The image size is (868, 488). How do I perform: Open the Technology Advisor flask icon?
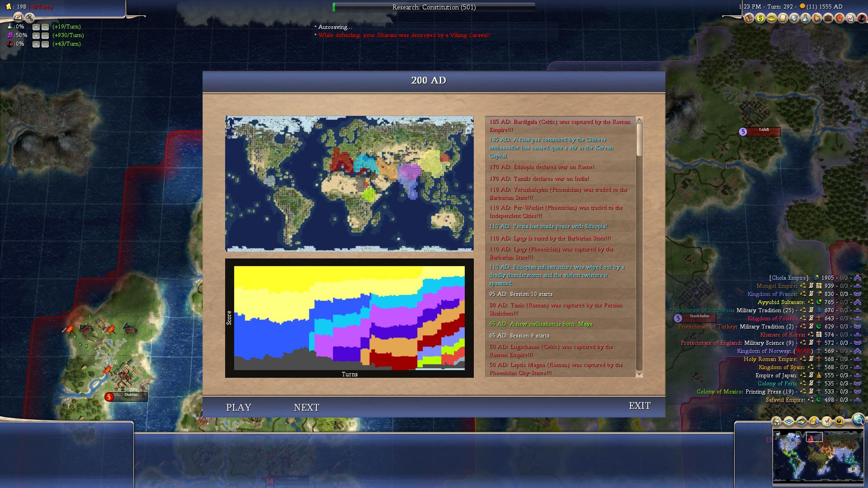coord(805,18)
